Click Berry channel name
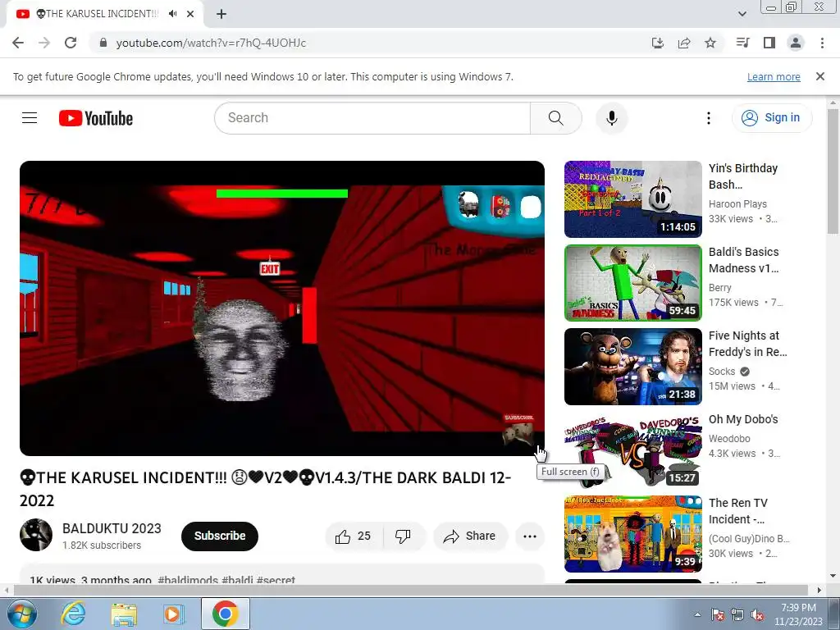 pyautogui.click(x=719, y=288)
